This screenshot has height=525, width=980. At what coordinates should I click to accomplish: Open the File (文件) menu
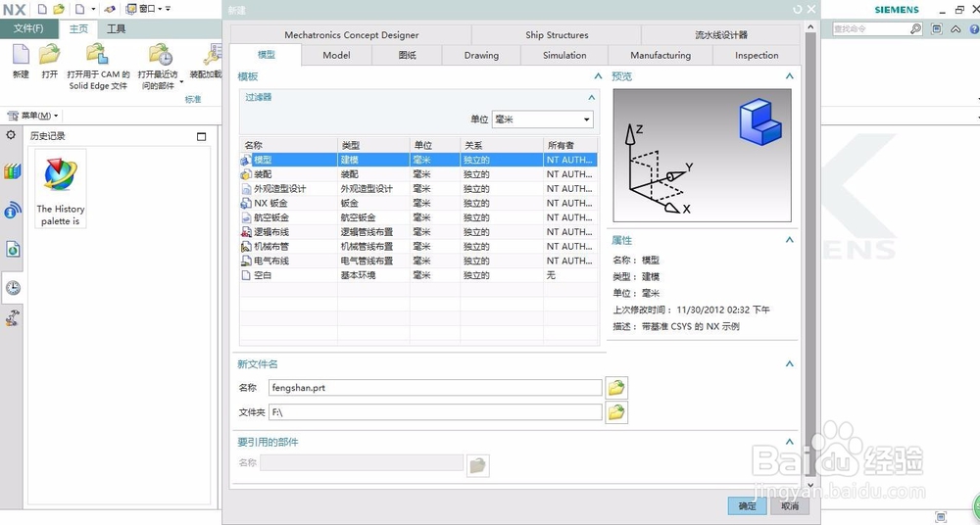[28, 28]
